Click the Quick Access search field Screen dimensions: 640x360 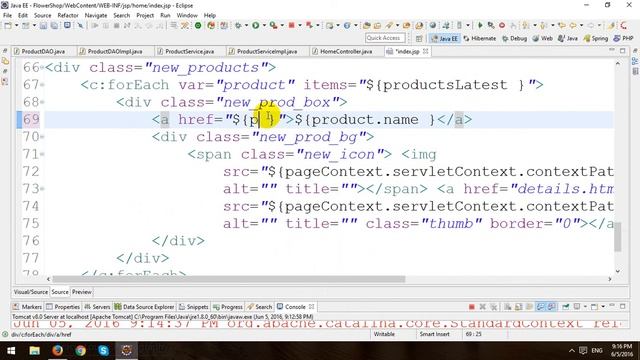(x=385, y=38)
